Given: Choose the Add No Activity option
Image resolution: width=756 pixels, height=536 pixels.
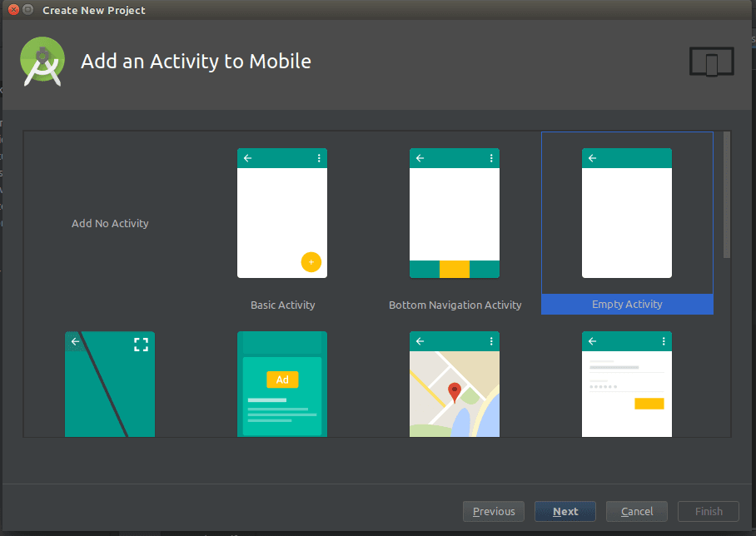Looking at the screenshot, I should 110,223.
